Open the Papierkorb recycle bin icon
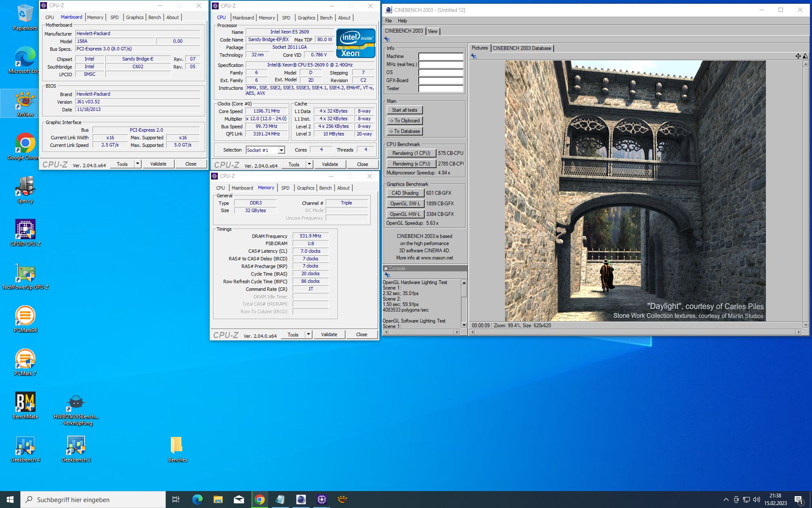 point(25,18)
